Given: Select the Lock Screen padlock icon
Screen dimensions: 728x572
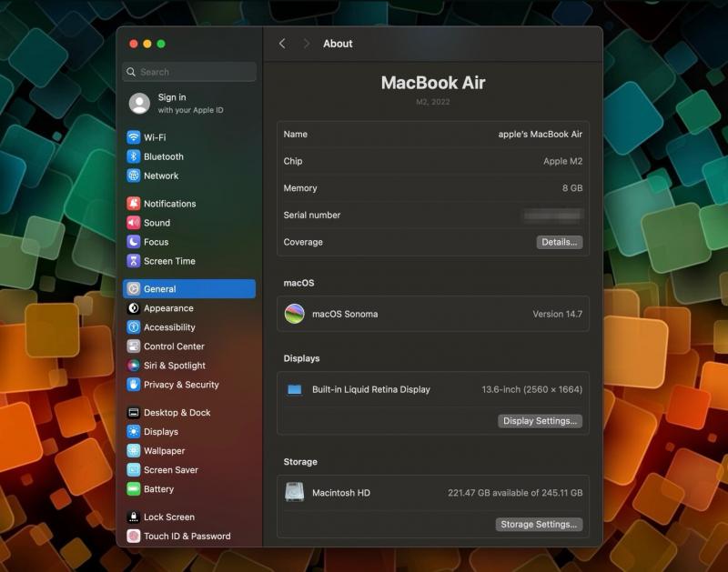Looking at the screenshot, I should coord(134,517).
